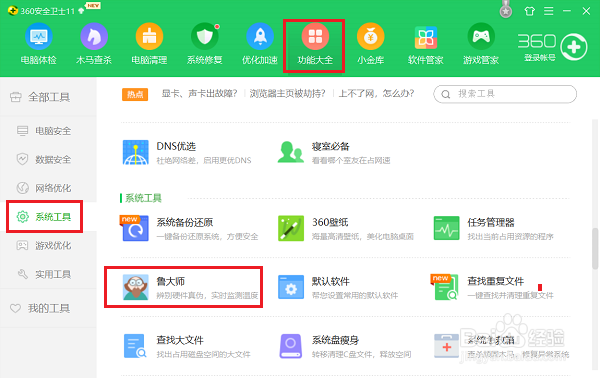Open the 寝室必备 tool
Screen dimensions: 600x378
[334, 152]
